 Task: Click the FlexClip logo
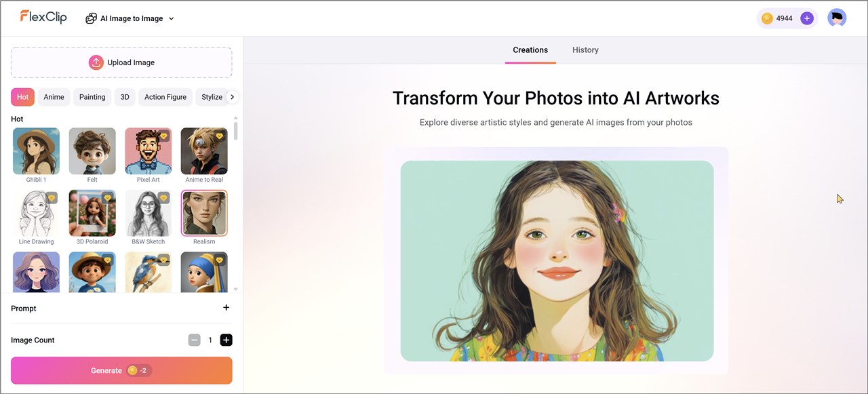point(43,18)
